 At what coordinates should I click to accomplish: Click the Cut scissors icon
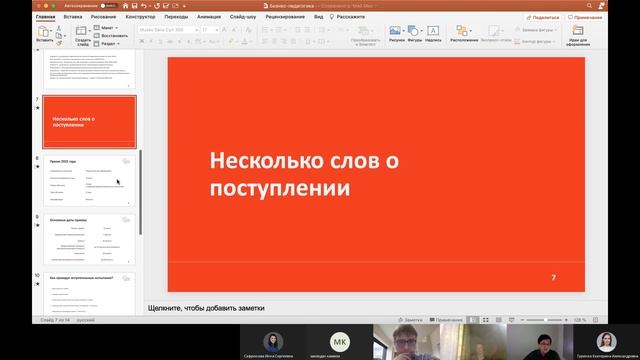tap(59, 28)
